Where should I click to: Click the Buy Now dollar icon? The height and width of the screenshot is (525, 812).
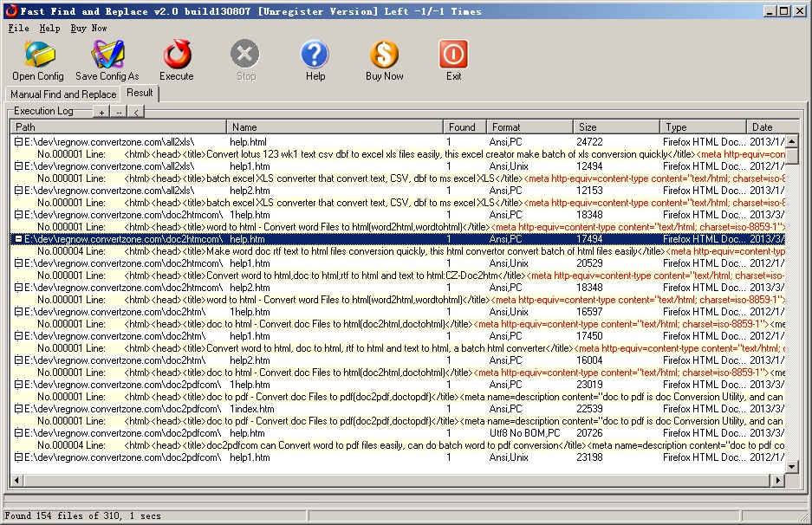[x=384, y=55]
